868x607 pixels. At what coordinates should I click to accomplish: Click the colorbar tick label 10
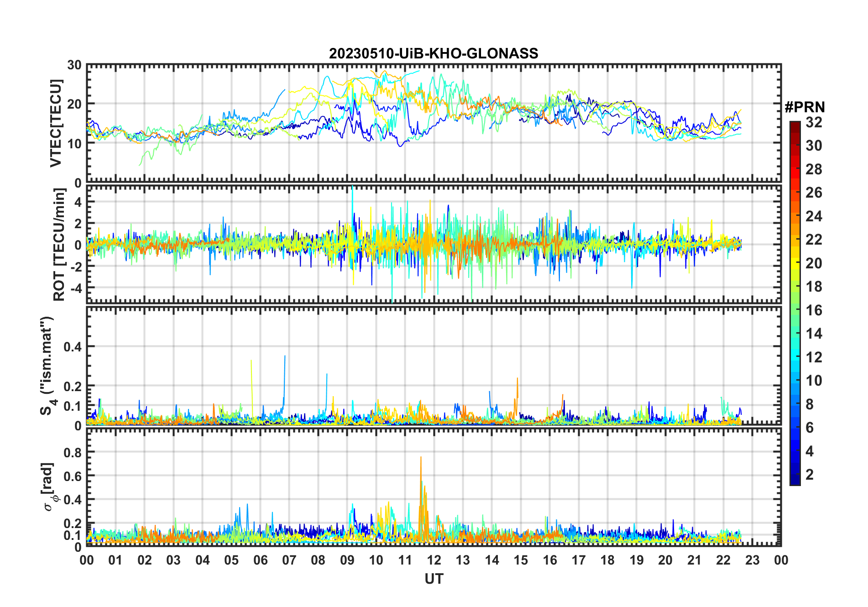click(814, 381)
